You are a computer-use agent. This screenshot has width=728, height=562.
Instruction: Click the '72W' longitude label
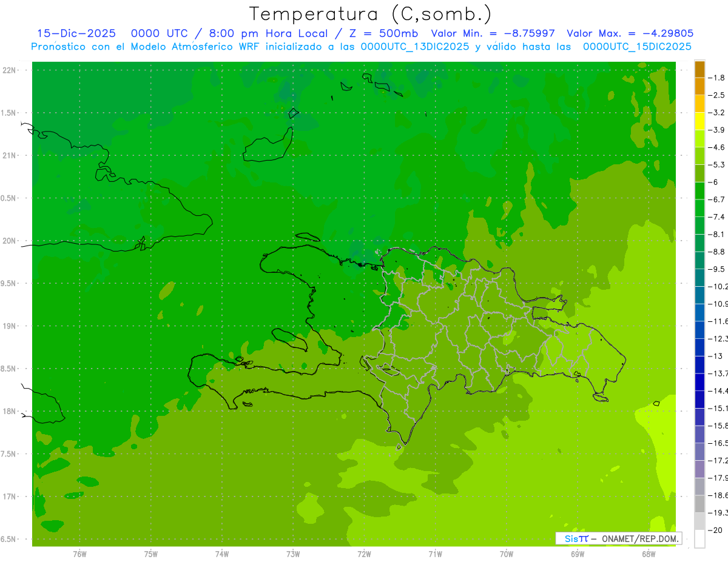click(x=364, y=554)
